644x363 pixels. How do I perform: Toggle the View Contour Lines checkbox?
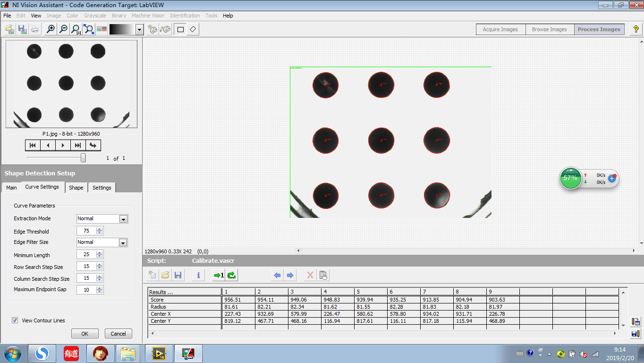[15, 320]
